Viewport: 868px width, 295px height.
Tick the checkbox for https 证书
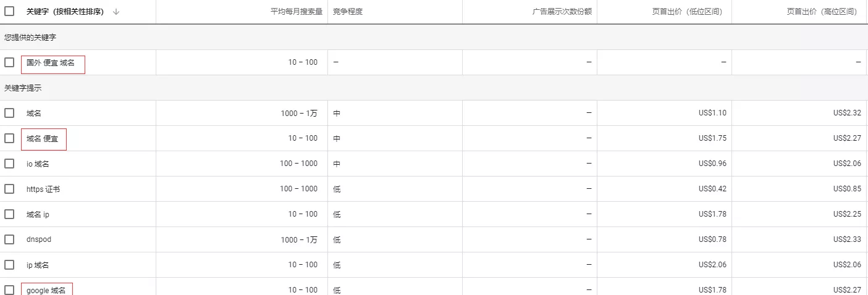point(9,189)
